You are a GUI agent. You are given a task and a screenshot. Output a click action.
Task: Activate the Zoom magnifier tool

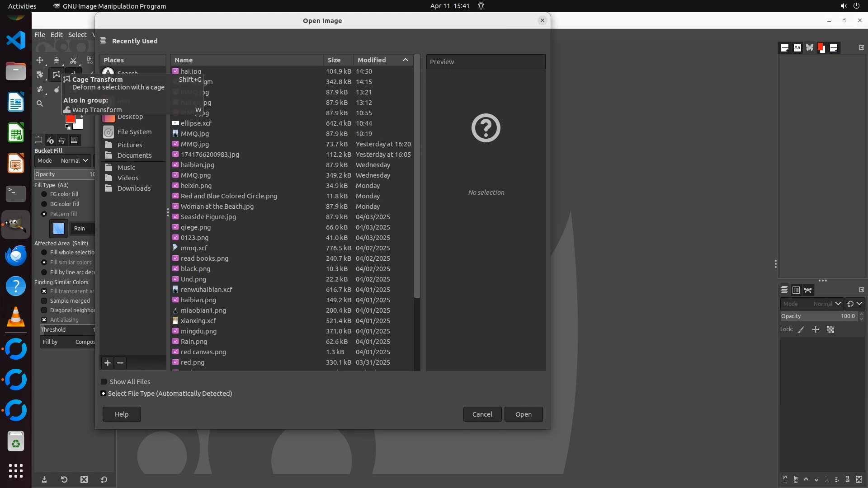[40, 103]
